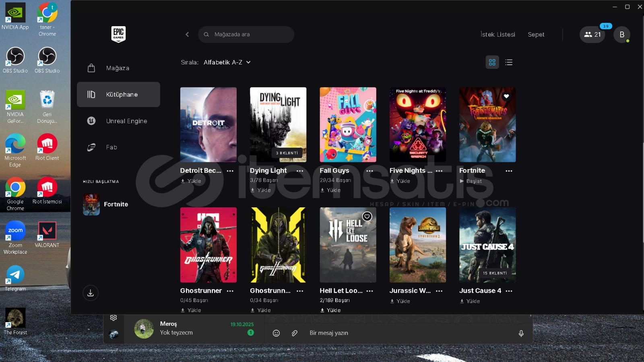Open Zoom Workplace desktop shortcut
Screen dimensions: 644x362
coord(15,238)
